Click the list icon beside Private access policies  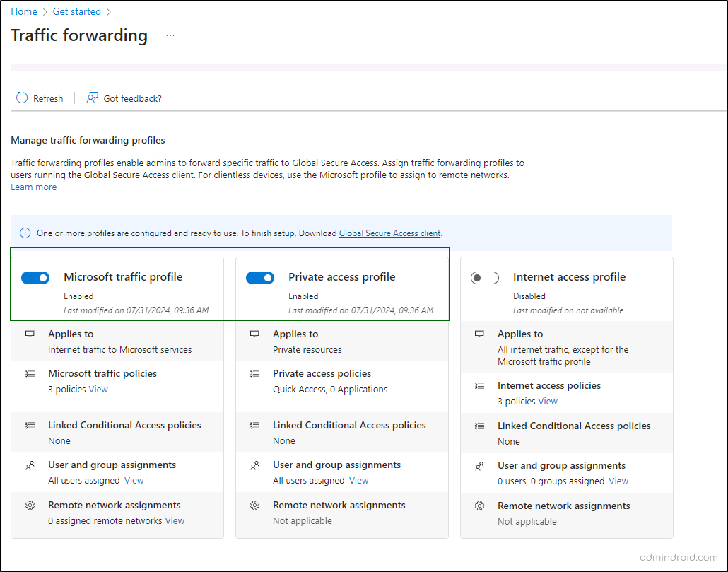click(x=254, y=374)
